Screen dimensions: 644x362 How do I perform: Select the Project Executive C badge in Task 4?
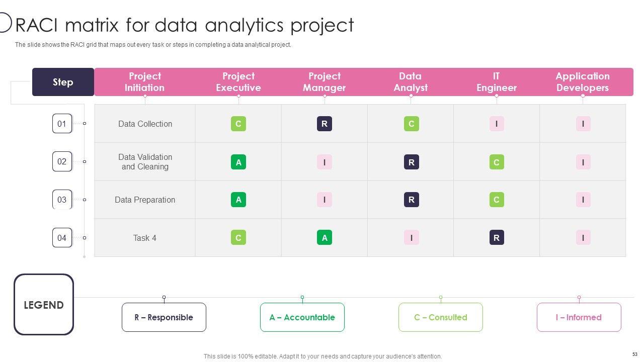[x=238, y=238]
